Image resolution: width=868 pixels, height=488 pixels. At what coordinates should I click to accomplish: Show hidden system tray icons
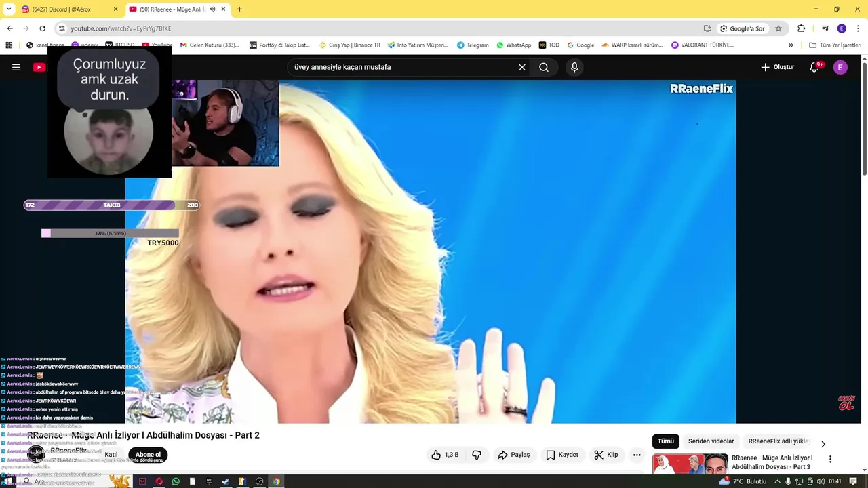pyautogui.click(x=777, y=481)
